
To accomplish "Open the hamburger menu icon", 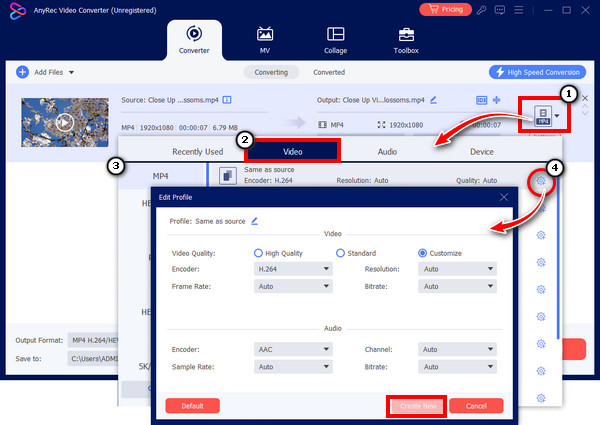I will click(518, 10).
